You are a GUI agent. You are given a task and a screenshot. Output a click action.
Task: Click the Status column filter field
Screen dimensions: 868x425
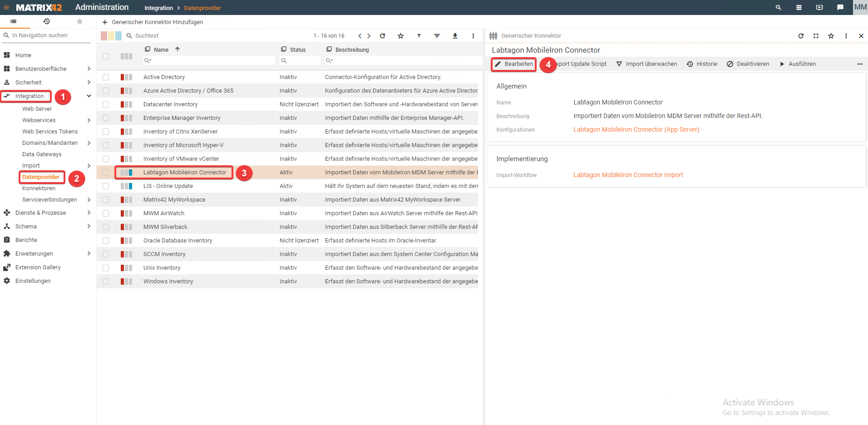click(x=300, y=60)
